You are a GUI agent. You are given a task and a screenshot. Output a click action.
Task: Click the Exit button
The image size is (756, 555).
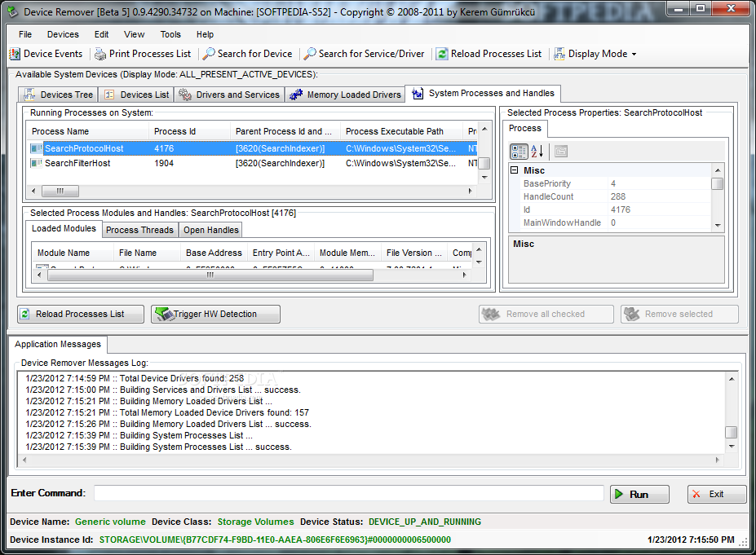click(717, 495)
